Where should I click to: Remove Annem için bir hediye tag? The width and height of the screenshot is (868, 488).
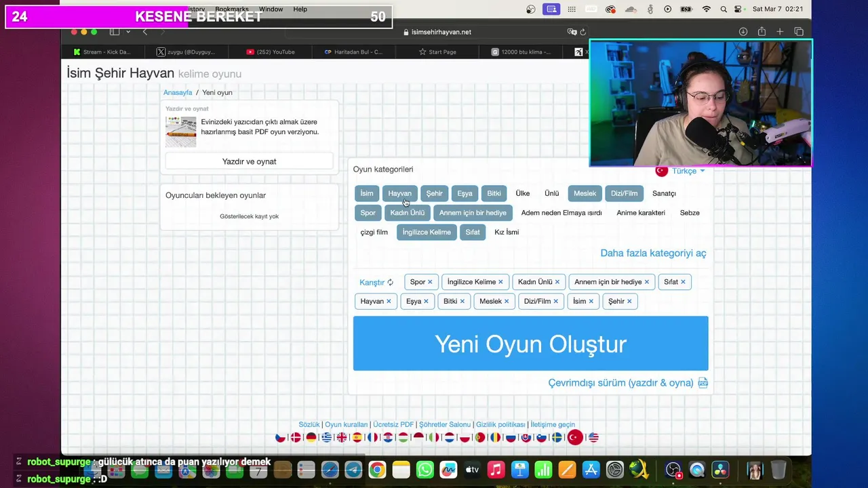coord(647,282)
